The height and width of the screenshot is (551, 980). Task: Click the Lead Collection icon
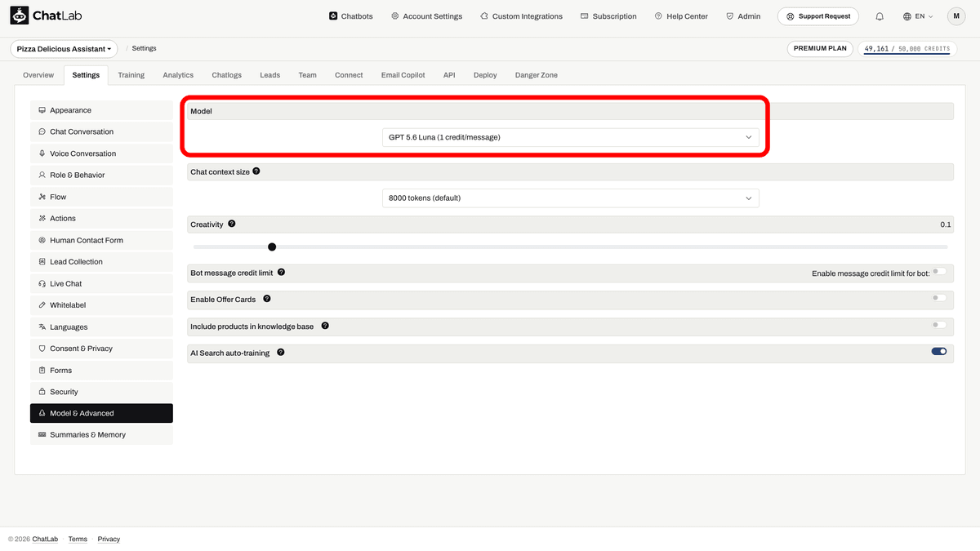click(x=42, y=262)
